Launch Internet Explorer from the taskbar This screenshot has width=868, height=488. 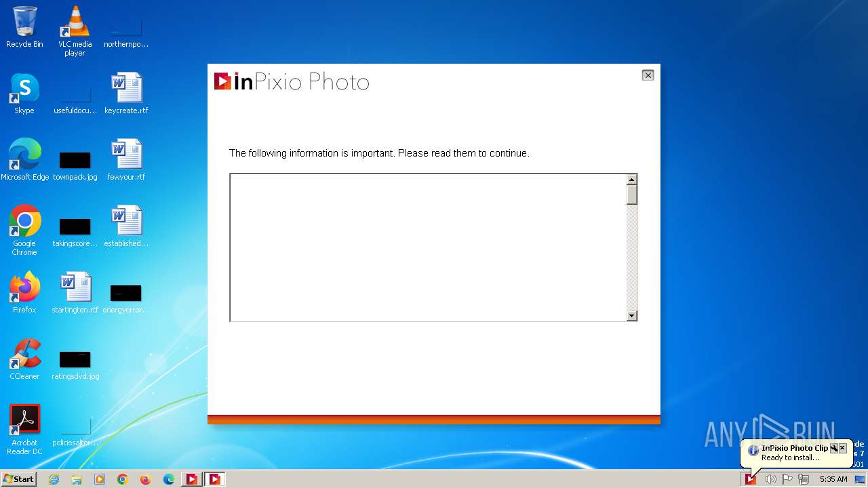coord(54,479)
